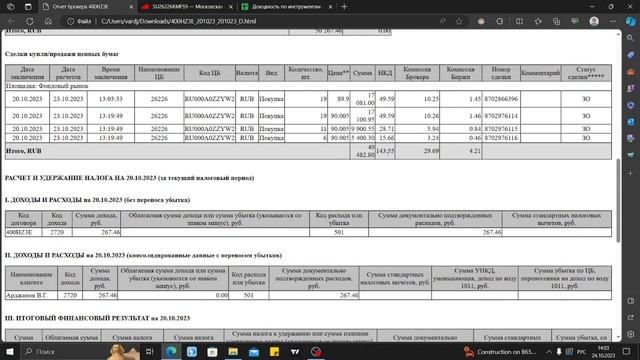Switch to Отчет брокера 400HZ3E tab
This screenshot has height=360, width=640.
88,7
